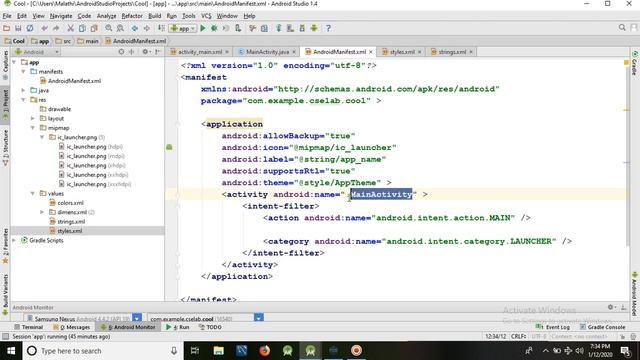Screen dimensions: 640x360
Task: Click the green Run app icon
Action: point(203,28)
